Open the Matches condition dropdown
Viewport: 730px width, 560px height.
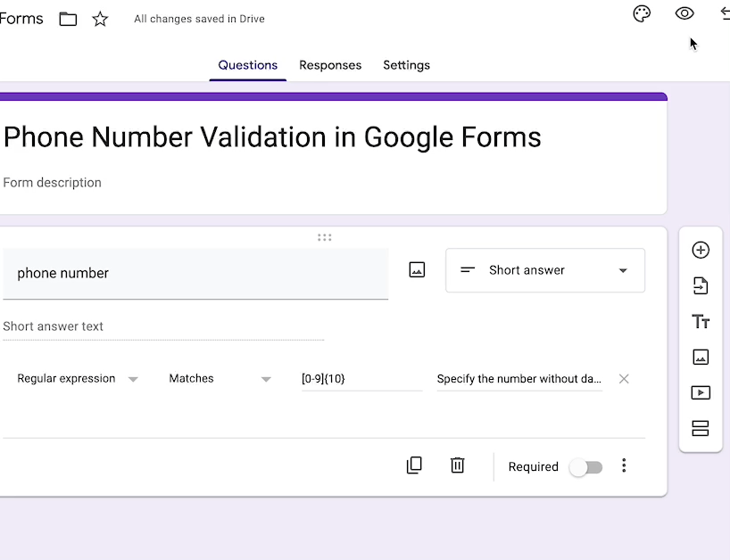tap(220, 379)
